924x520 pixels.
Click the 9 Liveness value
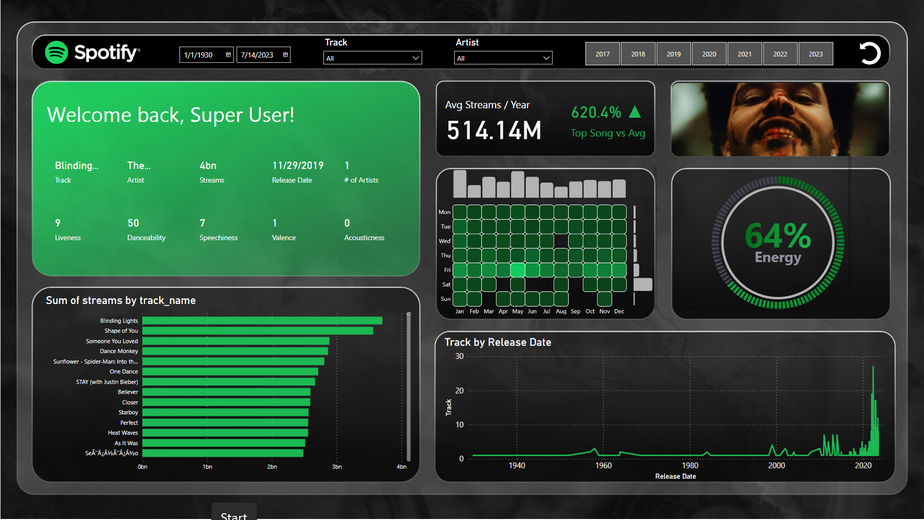coord(58,223)
